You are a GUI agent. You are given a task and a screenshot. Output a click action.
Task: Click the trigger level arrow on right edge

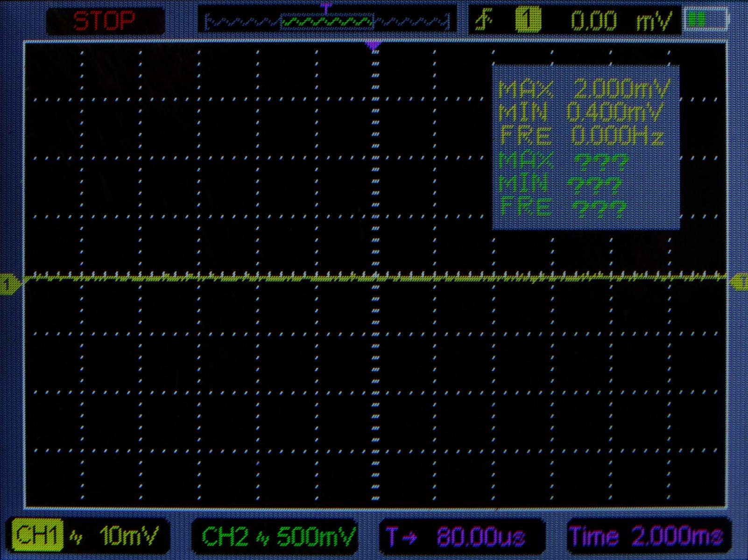[x=739, y=283]
